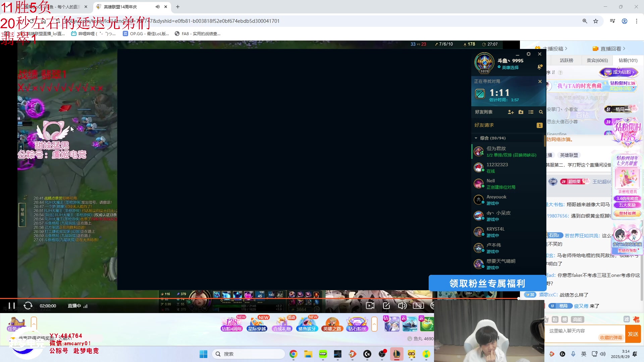Screen dimensions: 644x362
Task: Mute the stream with the volume icon
Action: [402, 306]
